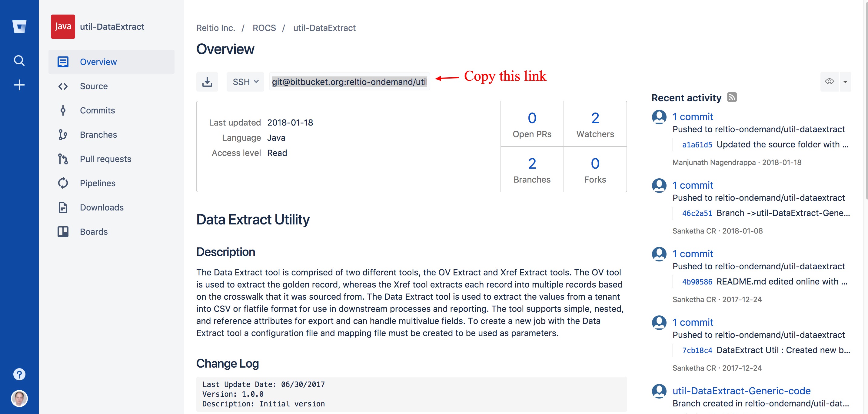Click the Reltio Inc. breadcrumb link
Screen dimensions: 868x414
coord(216,28)
